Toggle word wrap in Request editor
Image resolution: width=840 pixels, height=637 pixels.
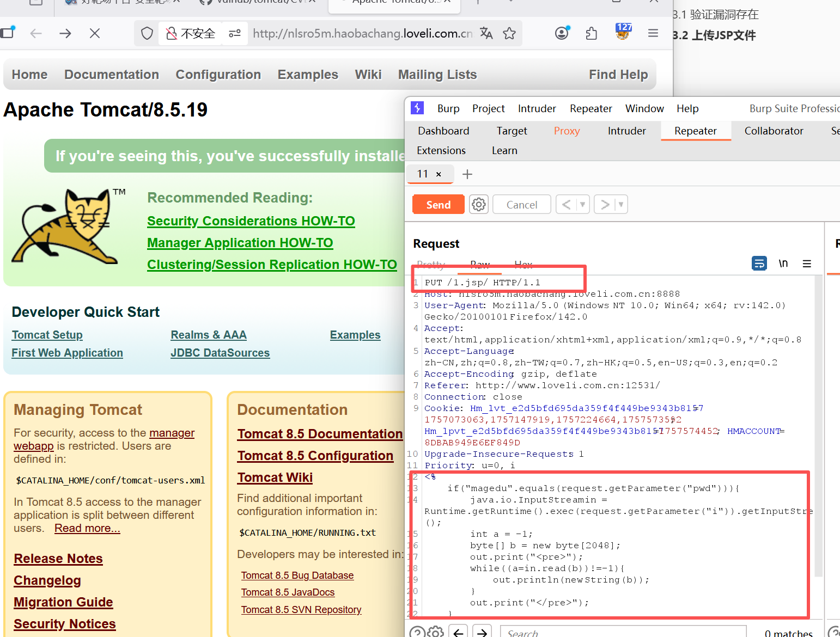[759, 264]
